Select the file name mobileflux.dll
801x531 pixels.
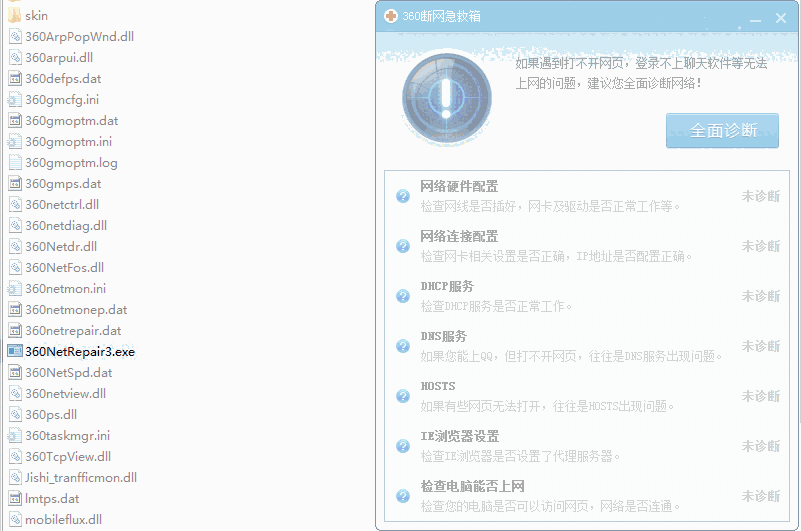click(x=63, y=519)
